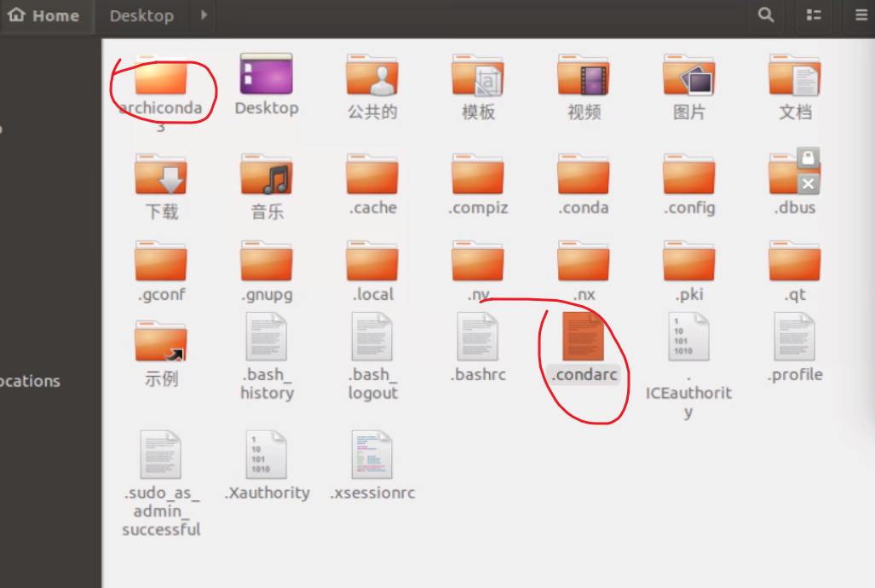Select the .config folder
The image size is (875, 588).
coord(689,174)
